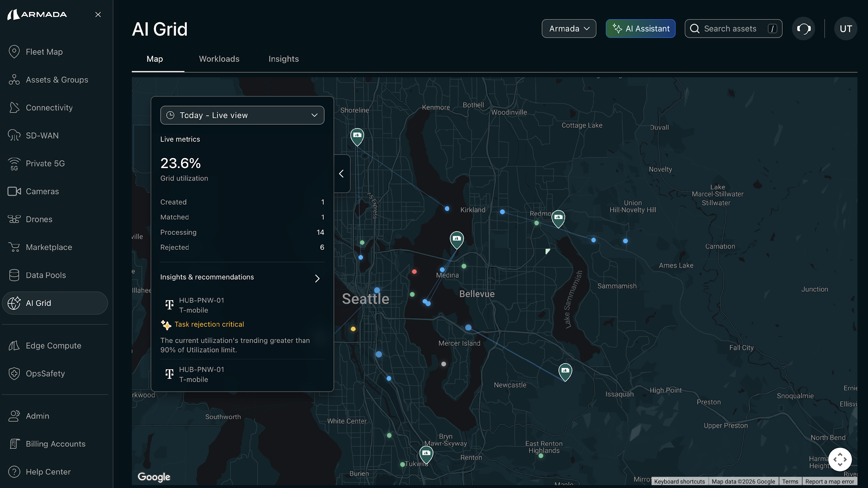Click the map pan control button
This screenshot has height=488, width=868.
coord(840,460)
